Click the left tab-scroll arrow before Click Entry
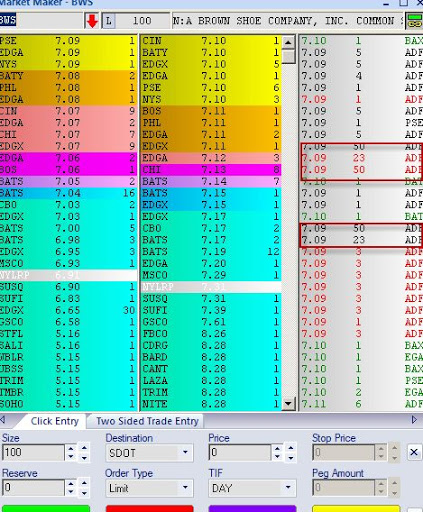 click(x=3, y=420)
